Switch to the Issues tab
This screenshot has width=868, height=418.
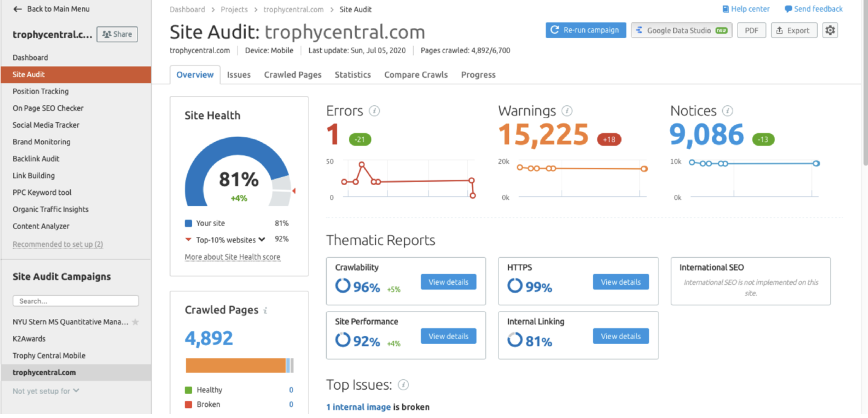(x=239, y=75)
